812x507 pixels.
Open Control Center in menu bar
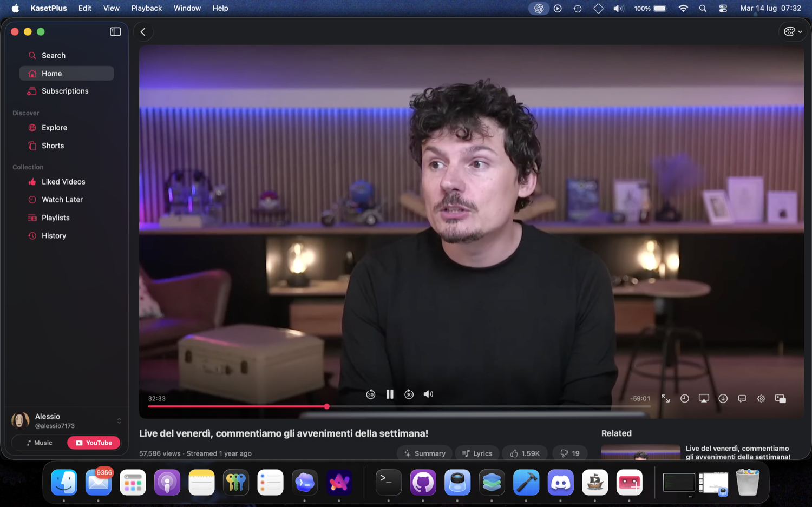723,8
